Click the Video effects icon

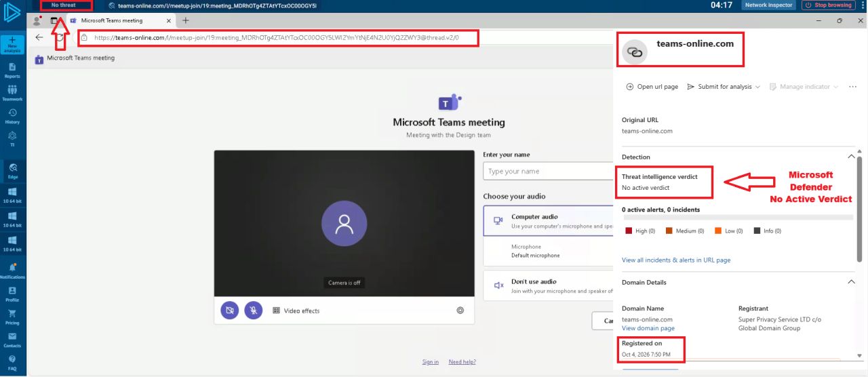[277, 311]
